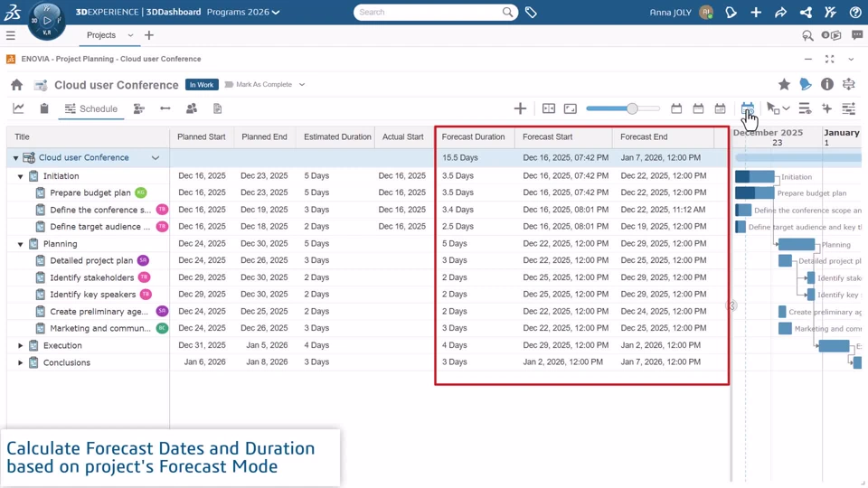Click the blue notification bell icon

tap(806, 84)
